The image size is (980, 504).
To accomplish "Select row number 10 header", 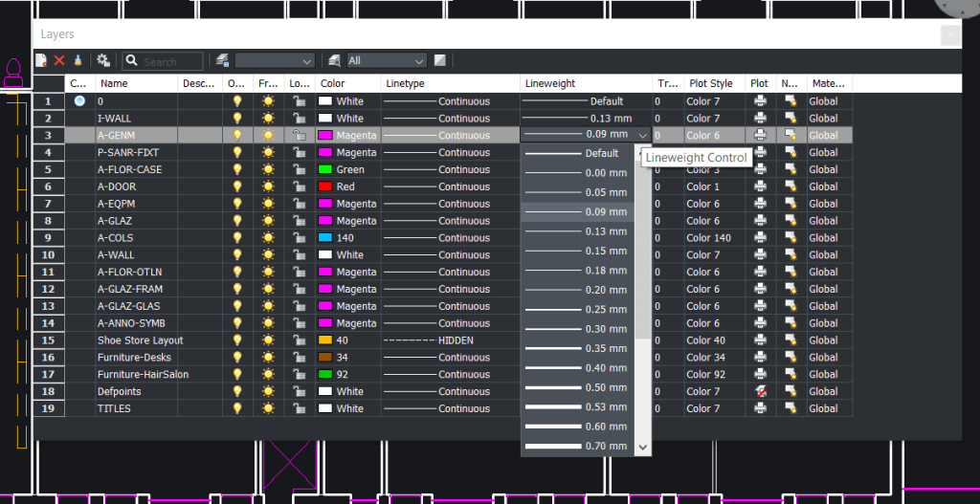I will [x=49, y=254].
